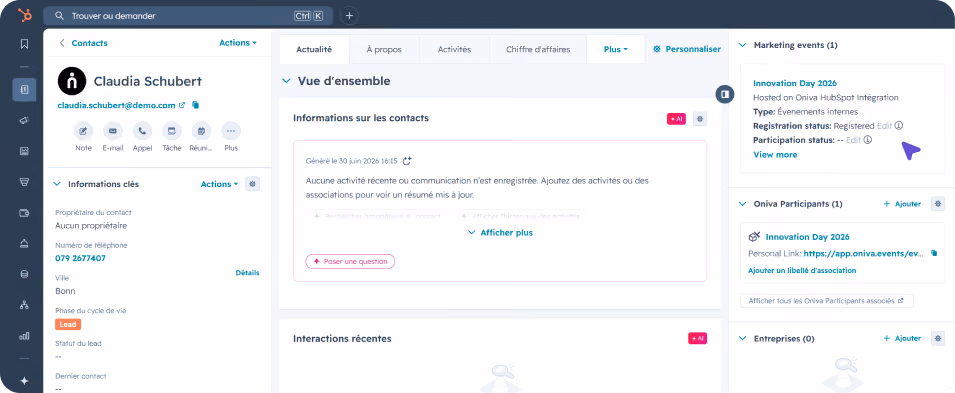
Task: Click the Trouver ou demander search field
Action: pyautogui.click(x=188, y=16)
